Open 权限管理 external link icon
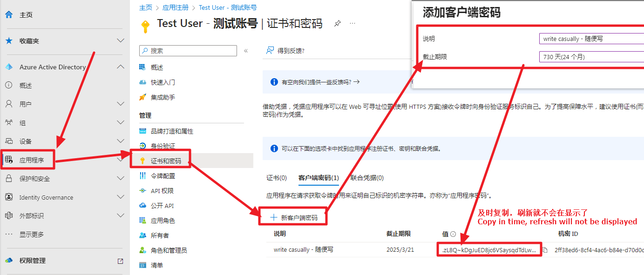Image resolution: width=644 pixels, height=275 pixels. 120,261
